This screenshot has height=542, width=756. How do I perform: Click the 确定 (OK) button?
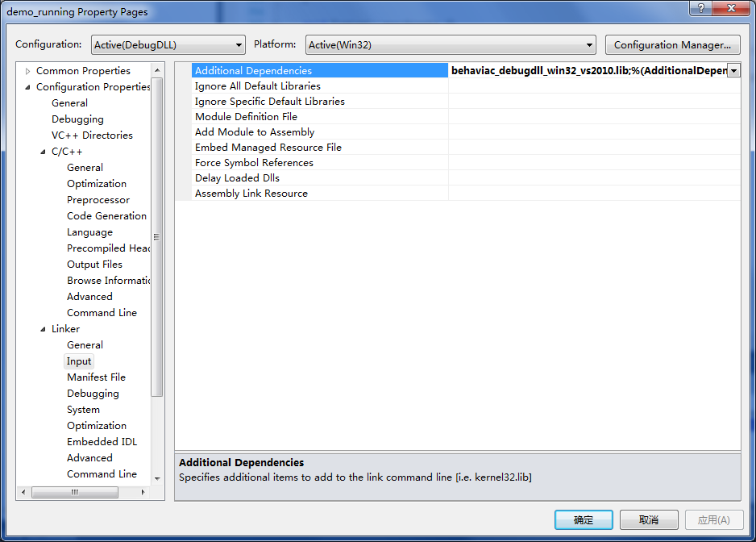tap(584, 520)
